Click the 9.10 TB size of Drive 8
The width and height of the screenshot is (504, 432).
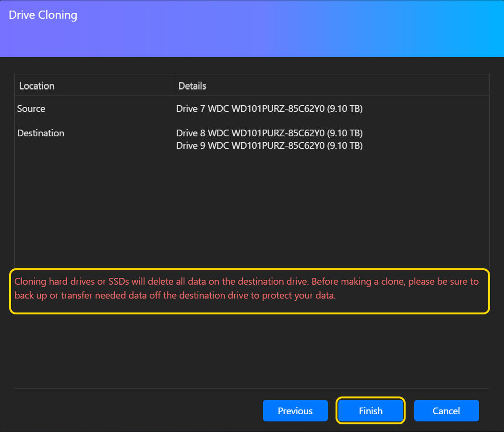click(x=345, y=133)
